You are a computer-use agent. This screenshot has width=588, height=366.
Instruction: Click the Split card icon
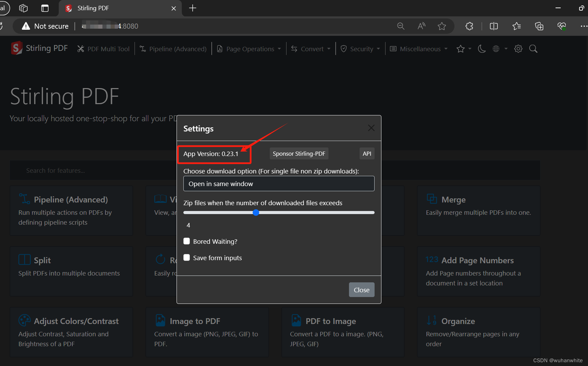pyautogui.click(x=24, y=259)
